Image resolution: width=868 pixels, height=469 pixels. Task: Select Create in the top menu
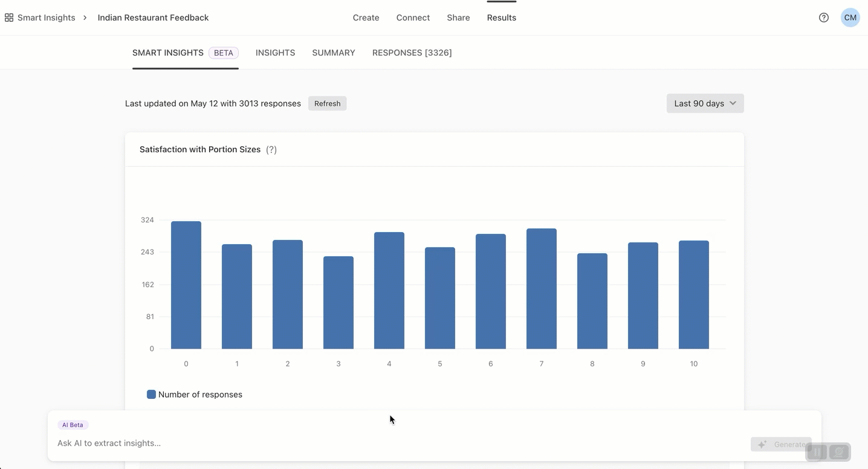(366, 18)
